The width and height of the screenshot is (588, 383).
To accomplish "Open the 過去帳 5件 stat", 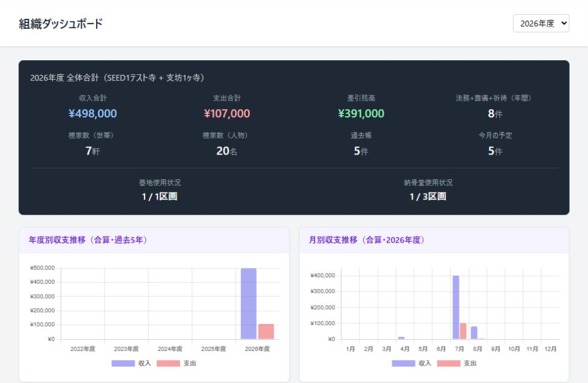I will click(x=361, y=143).
